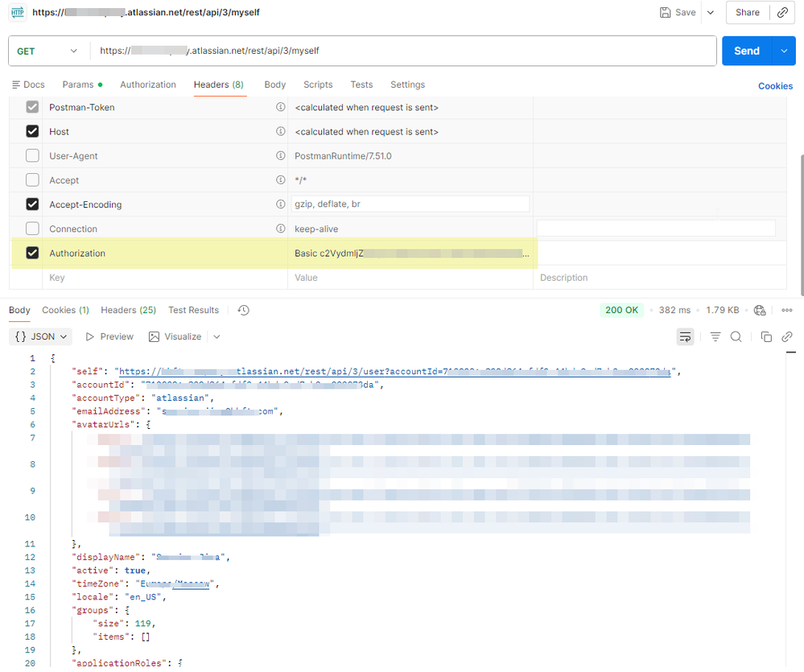Edit the Accept-Encoding value field
The image size is (804, 672).
[410, 204]
